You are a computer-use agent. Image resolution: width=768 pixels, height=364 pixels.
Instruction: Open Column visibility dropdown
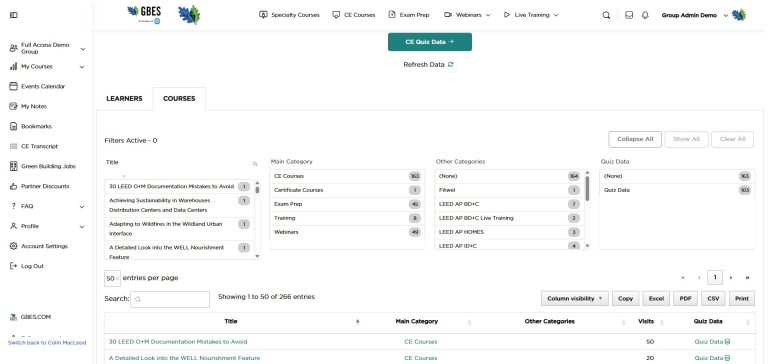click(x=575, y=298)
